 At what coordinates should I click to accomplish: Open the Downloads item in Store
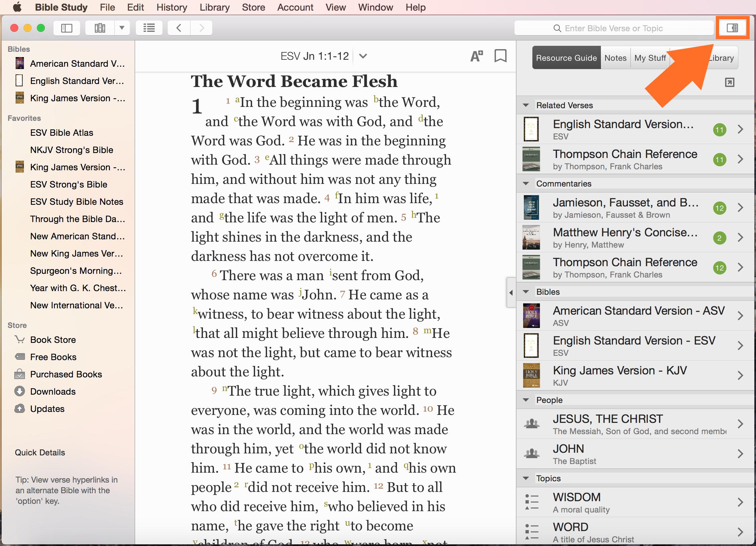[53, 391]
